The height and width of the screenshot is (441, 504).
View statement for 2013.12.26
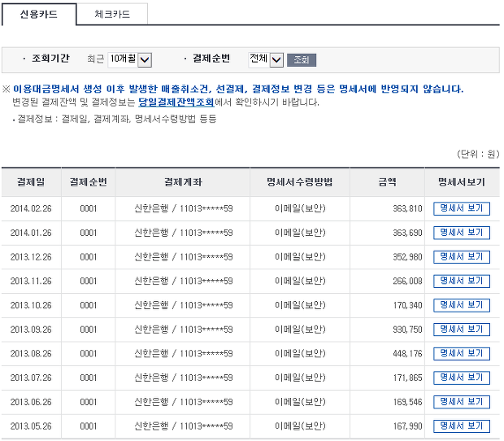tap(461, 256)
